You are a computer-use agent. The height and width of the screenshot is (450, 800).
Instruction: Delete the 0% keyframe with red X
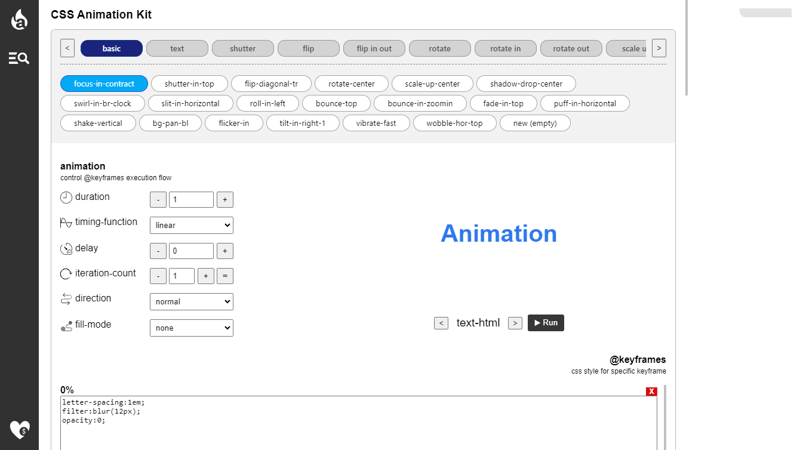coord(651,391)
